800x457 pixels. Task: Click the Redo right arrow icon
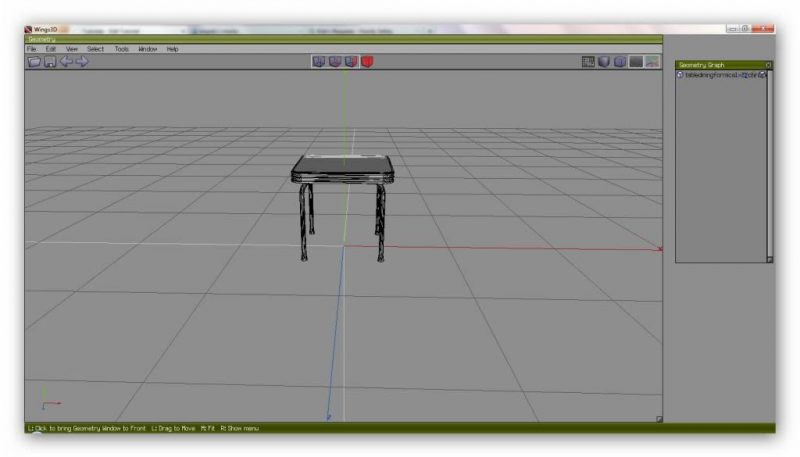pyautogui.click(x=82, y=62)
